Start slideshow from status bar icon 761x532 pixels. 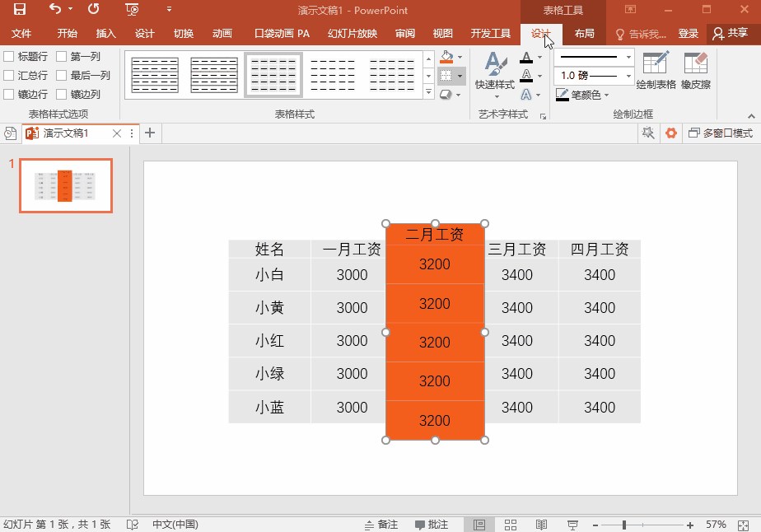(572, 525)
